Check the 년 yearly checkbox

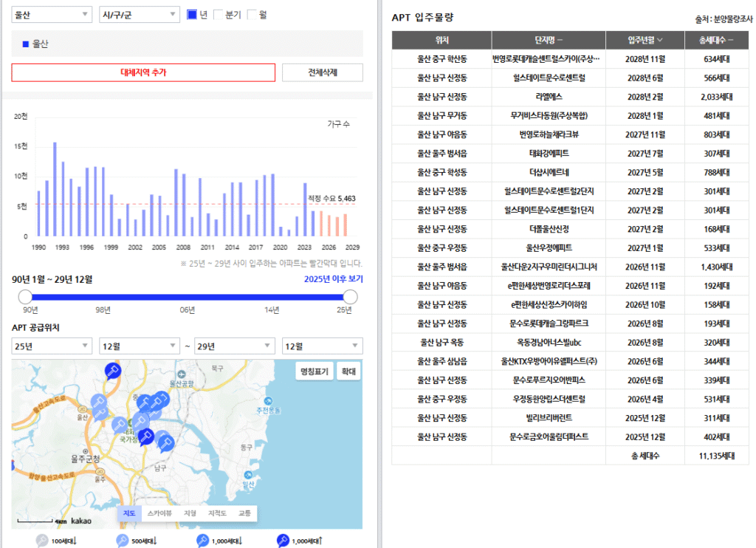point(192,14)
